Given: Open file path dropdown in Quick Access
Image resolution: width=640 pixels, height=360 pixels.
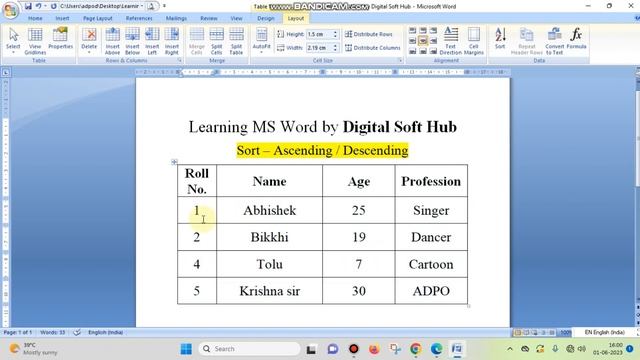Looking at the screenshot, I should pyautogui.click(x=142, y=6).
